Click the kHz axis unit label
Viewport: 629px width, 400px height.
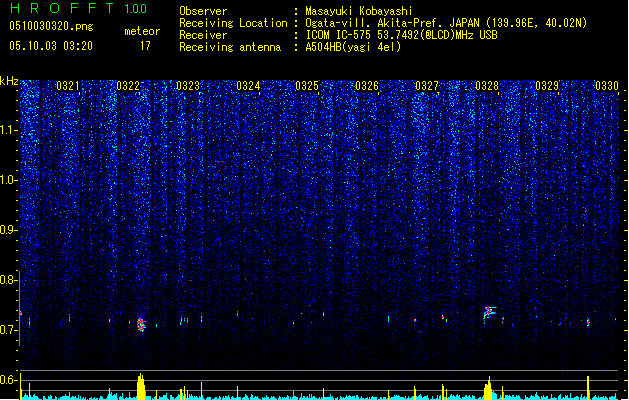[x=9, y=81]
